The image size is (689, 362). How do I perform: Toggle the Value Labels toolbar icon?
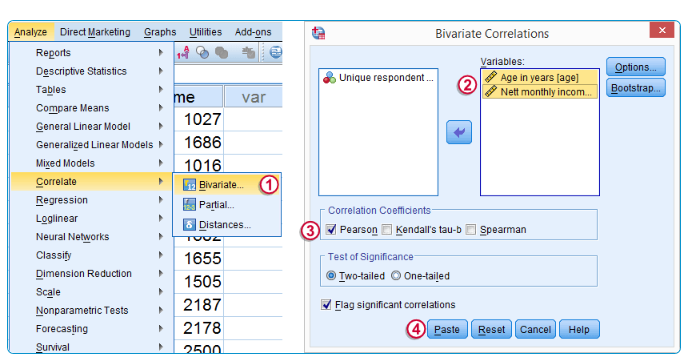coord(183,53)
